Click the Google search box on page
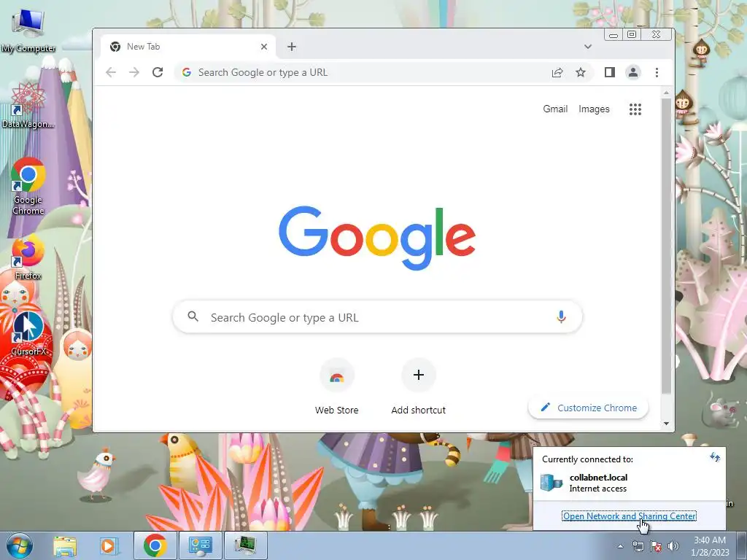The image size is (747, 560). (377, 317)
